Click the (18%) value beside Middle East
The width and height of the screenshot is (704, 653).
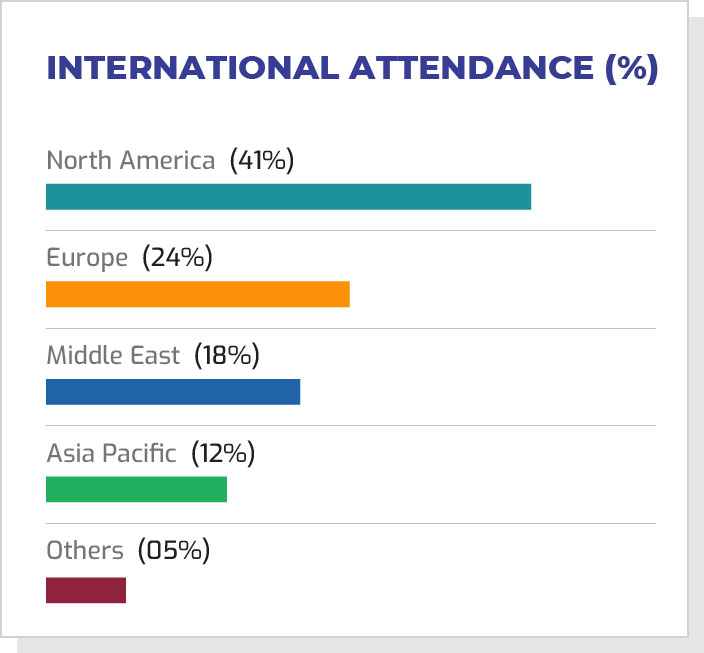pyautogui.click(x=225, y=355)
